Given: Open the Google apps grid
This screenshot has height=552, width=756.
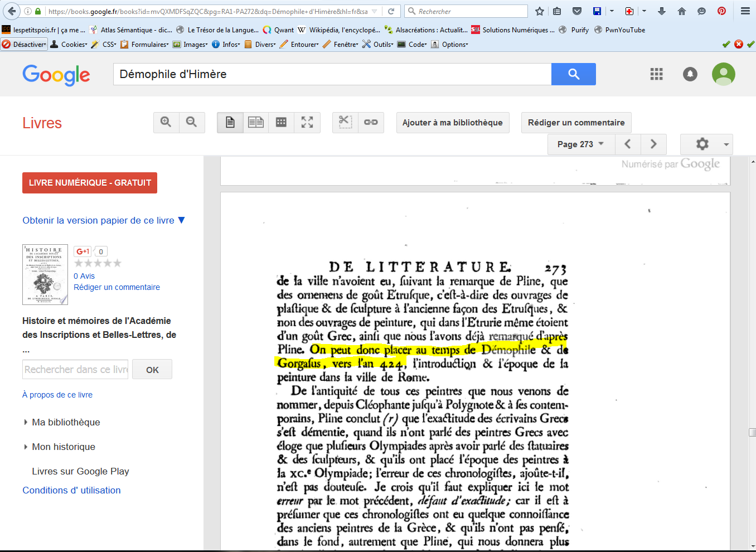Looking at the screenshot, I should coord(657,74).
